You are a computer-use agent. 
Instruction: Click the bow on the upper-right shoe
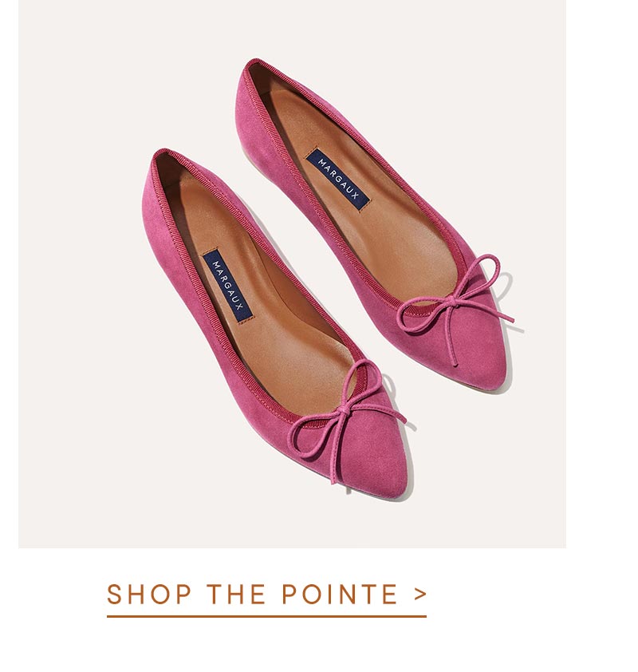[454, 310]
